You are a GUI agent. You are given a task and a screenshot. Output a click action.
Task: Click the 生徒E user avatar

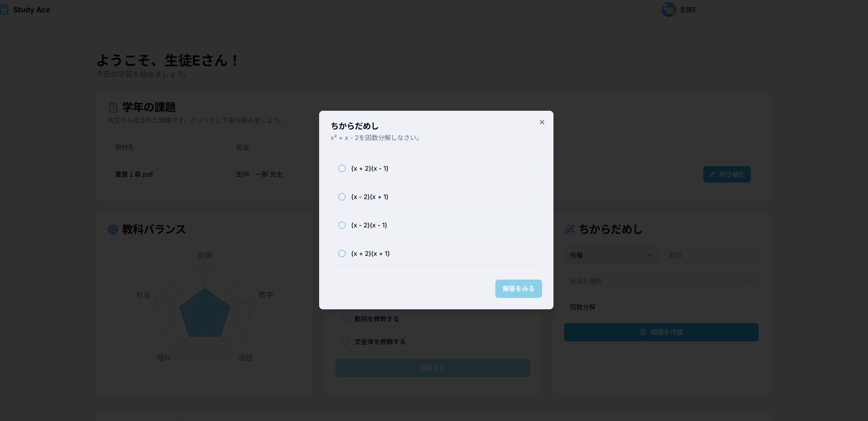tap(668, 10)
